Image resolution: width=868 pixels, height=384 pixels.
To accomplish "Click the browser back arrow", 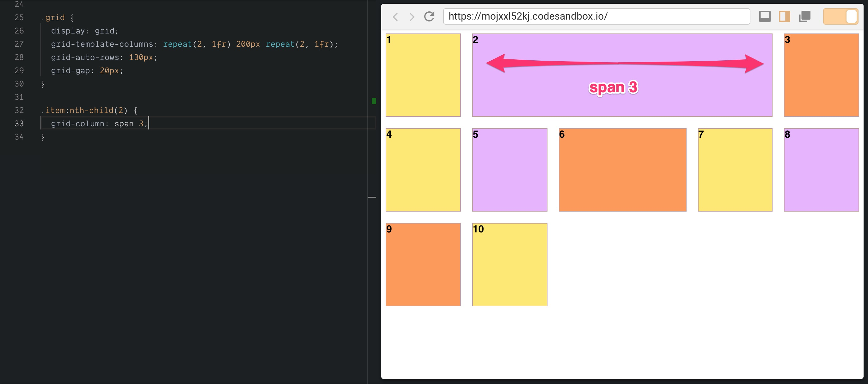I will pyautogui.click(x=395, y=17).
